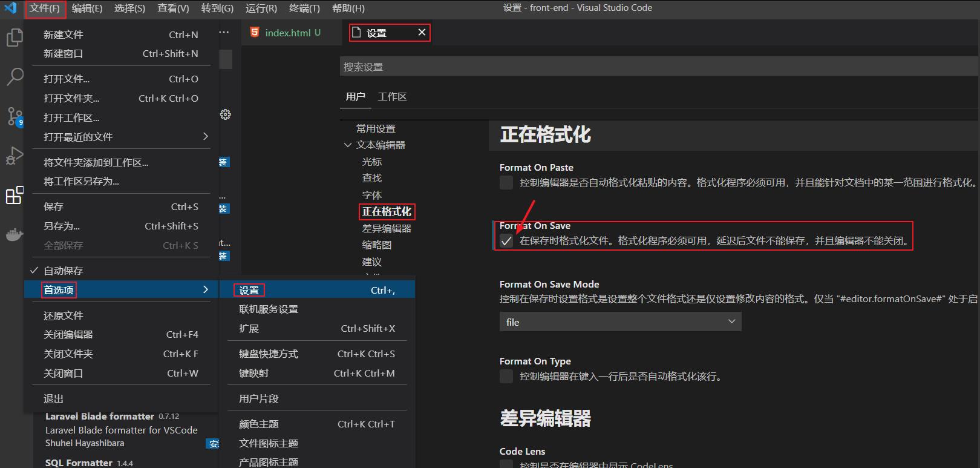The height and width of the screenshot is (468, 980).
Task: Select 正在格式化 in settings tree
Action: [x=387, y=211]
